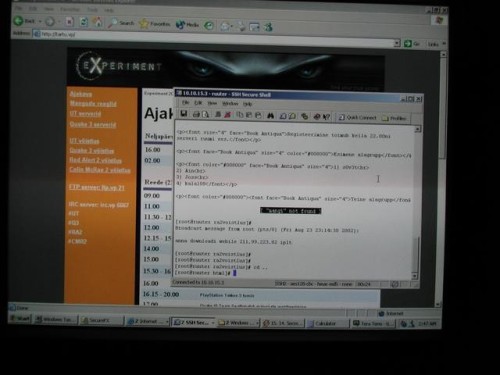This screenshot has width=500, height=375.
Task: Click the Paste icon in SSH Secure Shell toolbar
Action: (249, 115)
